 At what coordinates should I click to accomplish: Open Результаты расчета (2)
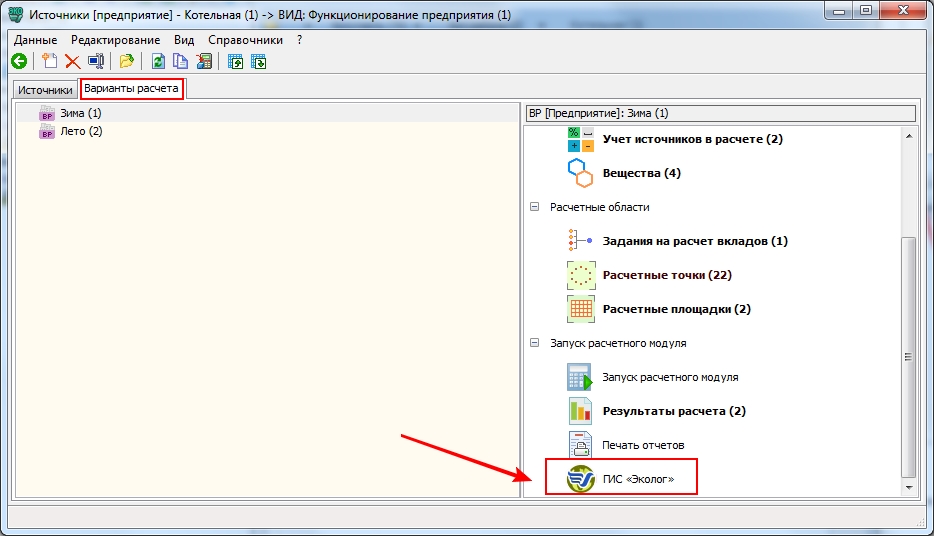point(674,411)
